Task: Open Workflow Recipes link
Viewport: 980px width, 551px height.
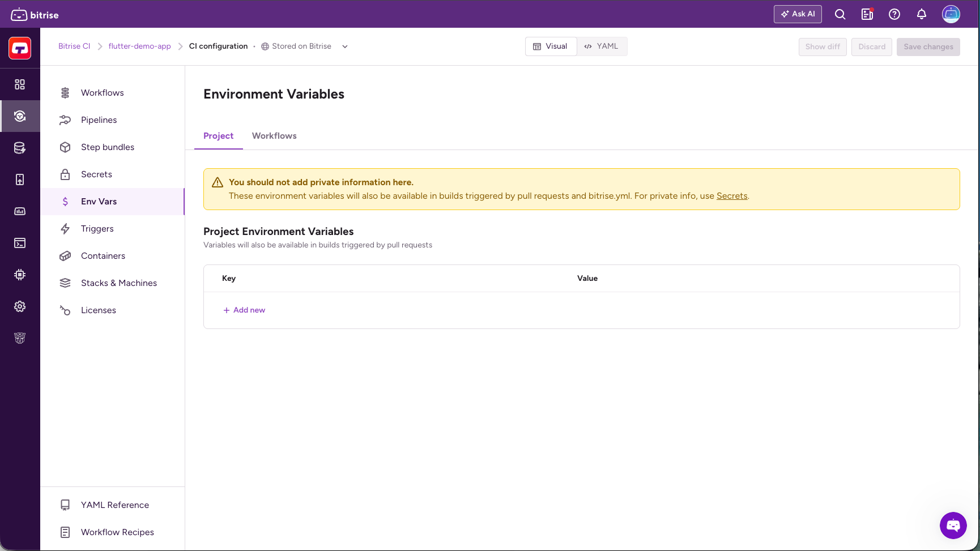Action: click(x=112, y=532)
